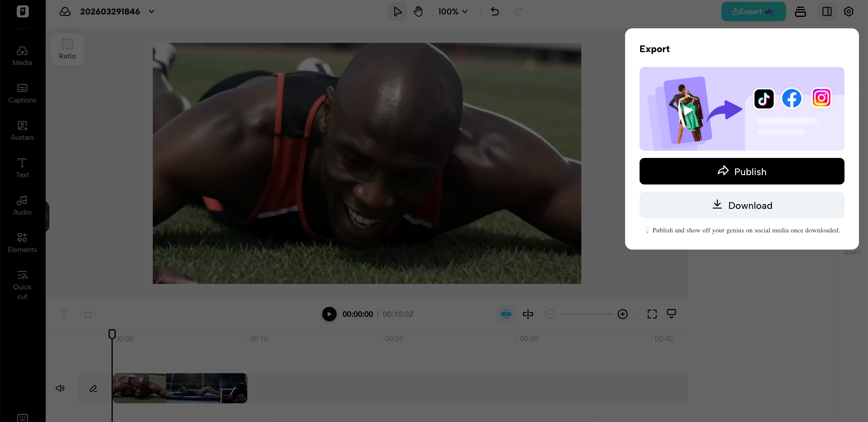Click the Publish button
The image size is (868, 422).
[742, 171]
